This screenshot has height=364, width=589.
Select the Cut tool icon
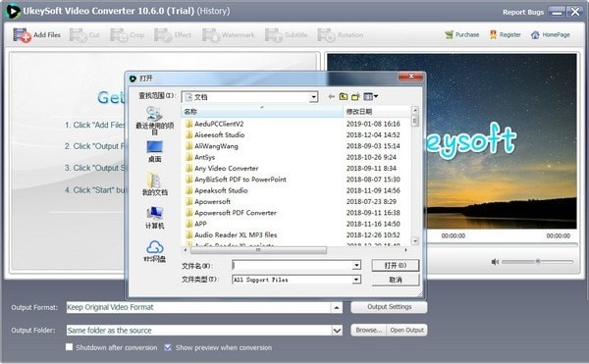84,35
